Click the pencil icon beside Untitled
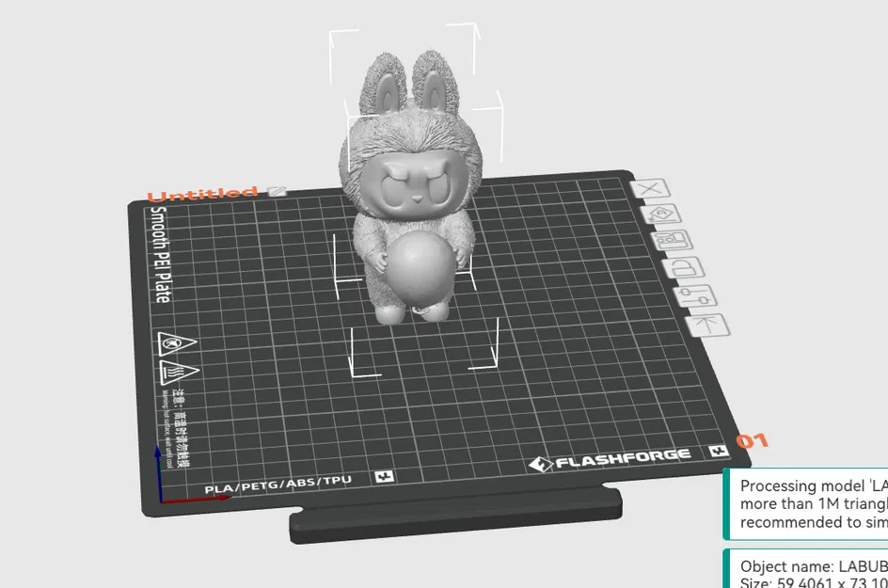888x588 pixels. 277,192
